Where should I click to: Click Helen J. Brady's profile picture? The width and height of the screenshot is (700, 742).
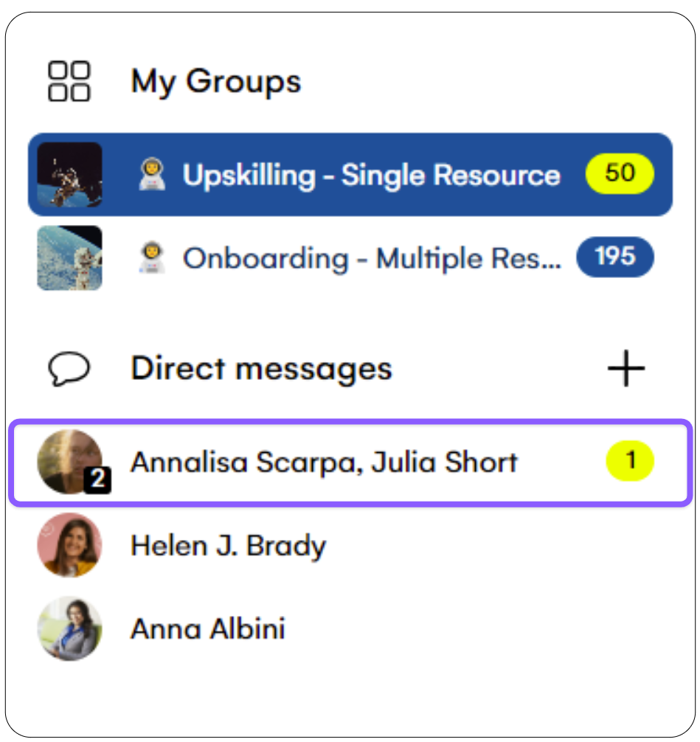click(69, 545)
